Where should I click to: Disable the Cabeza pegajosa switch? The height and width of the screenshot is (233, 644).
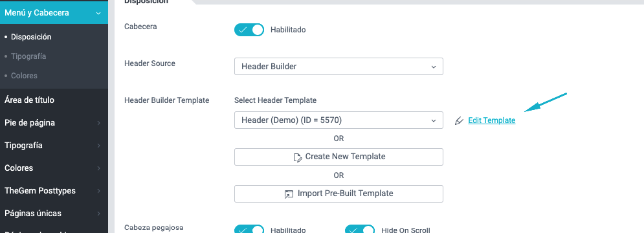coord(249,229)
